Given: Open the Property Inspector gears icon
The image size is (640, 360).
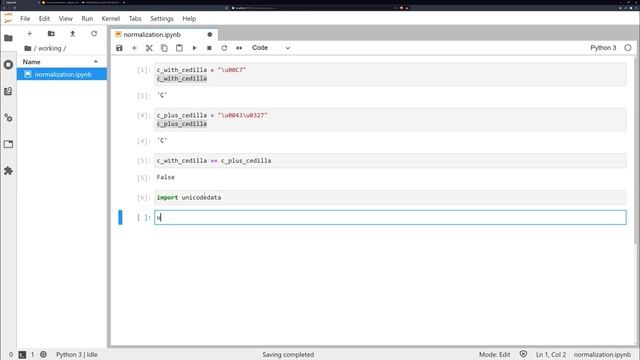Looking at the screenshot, I should [x=8, y=118].
